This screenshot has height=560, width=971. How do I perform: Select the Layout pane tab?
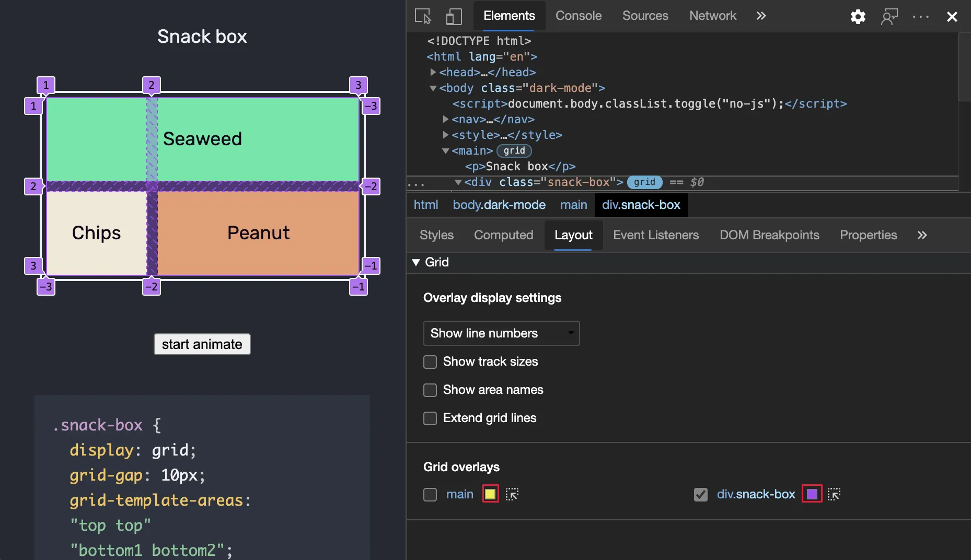pyautogui.click(x=573, y=235)
